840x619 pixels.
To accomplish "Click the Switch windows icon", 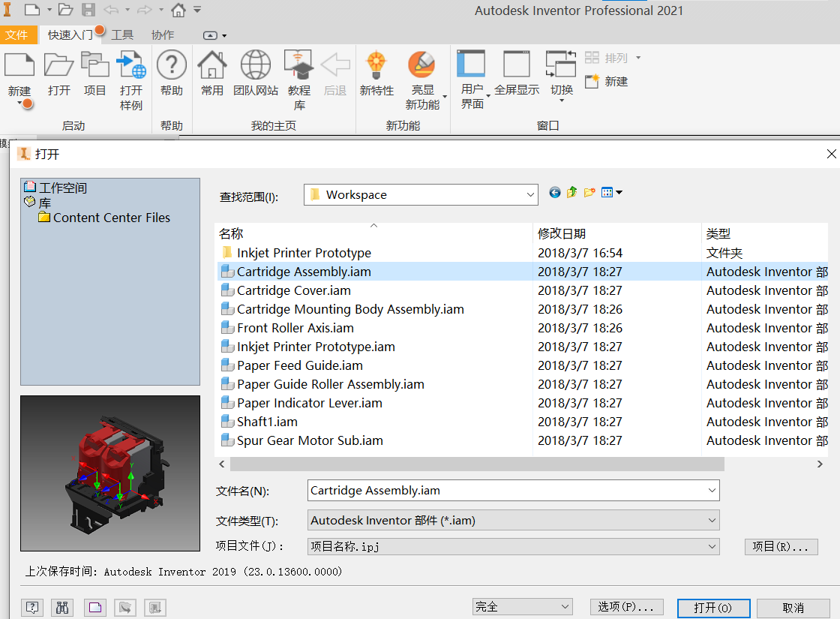I will (561, 64).
